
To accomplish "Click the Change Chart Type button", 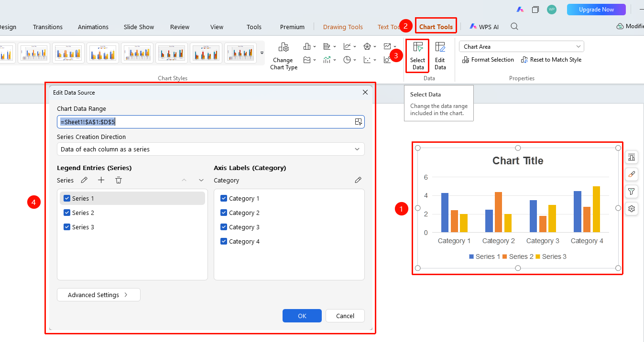I will 284,56.
